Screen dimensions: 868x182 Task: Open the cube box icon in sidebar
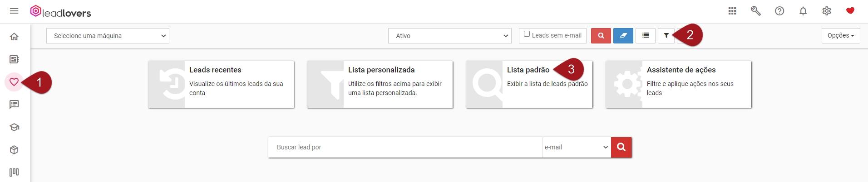[14, 150]
